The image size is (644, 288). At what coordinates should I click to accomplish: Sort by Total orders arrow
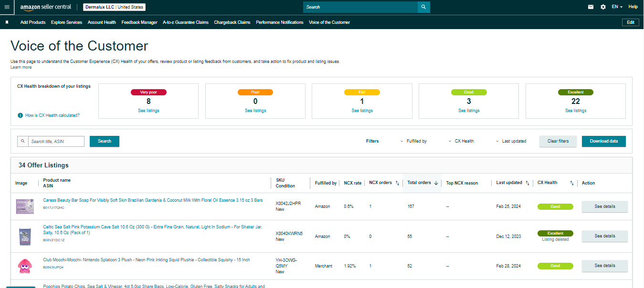[x=436, y=183]
